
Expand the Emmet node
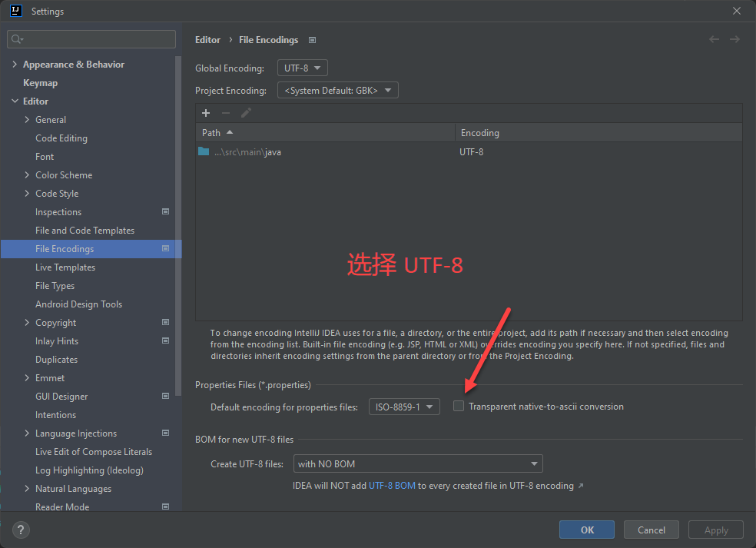tap(27, 377)
